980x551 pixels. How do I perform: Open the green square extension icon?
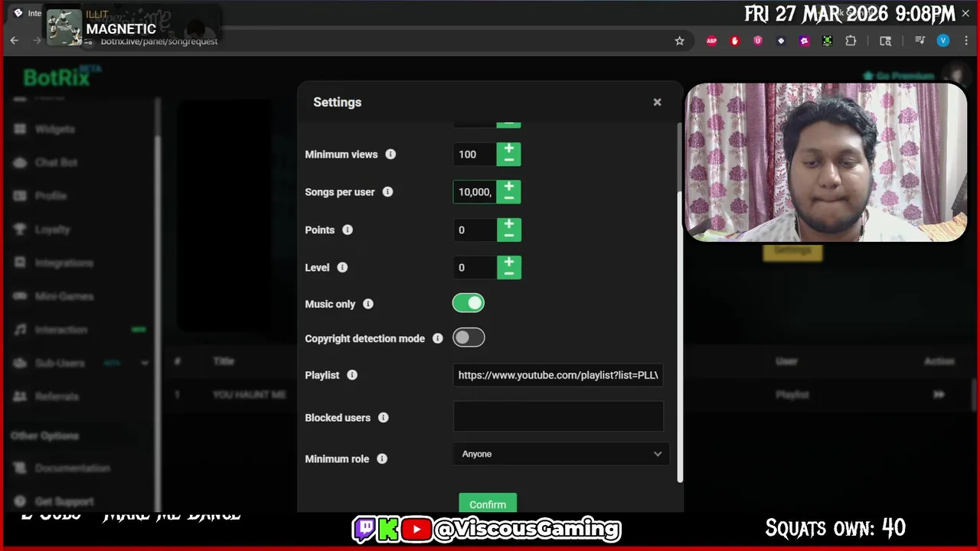pyautogui.click(x=827, y=41)
